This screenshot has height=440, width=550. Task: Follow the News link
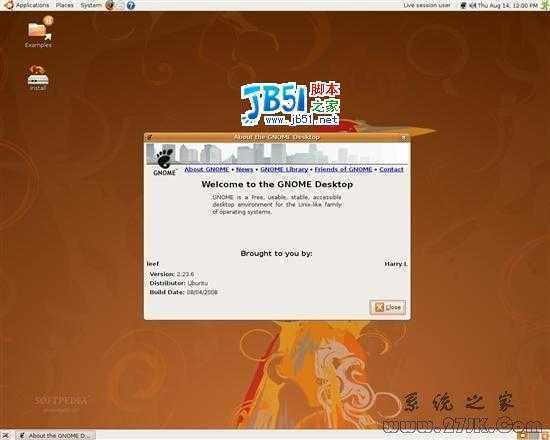(x=244, y=169)
